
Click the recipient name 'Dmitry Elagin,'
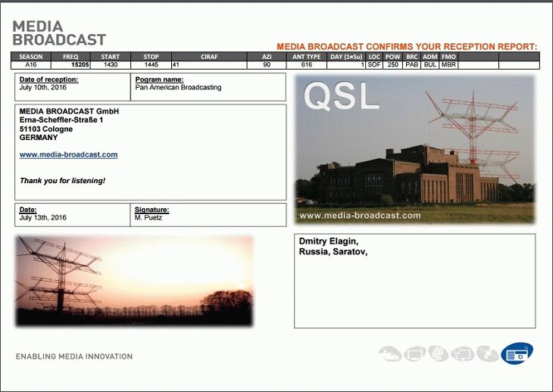point(329,241)
